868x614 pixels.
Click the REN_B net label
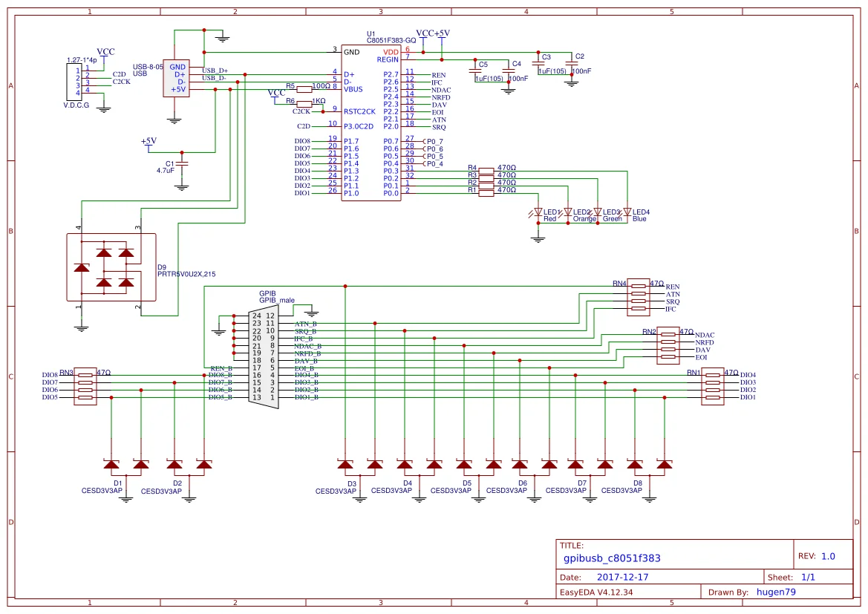coord(221,368)
